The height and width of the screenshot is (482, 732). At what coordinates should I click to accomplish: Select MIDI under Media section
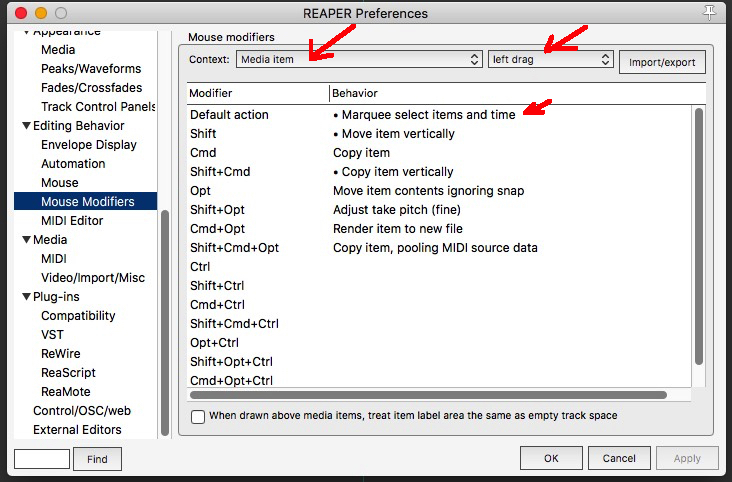point(54,259)
